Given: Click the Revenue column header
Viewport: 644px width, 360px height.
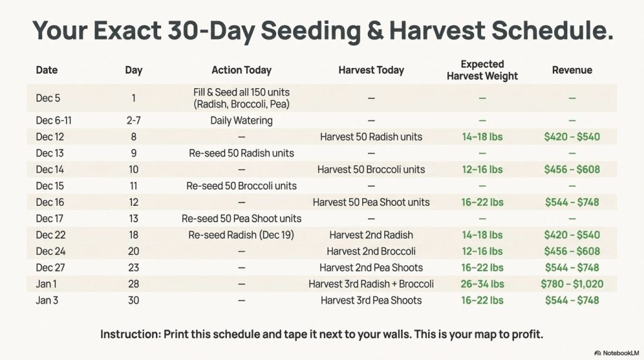Looking at the screenshot, I should pyautogui.click(x=572, y=70).
